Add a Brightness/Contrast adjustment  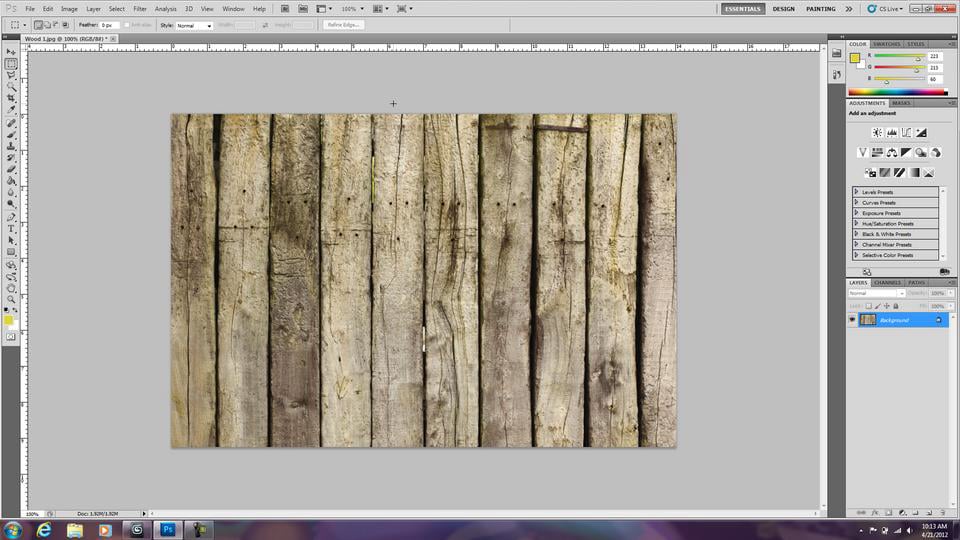point(877,132)
